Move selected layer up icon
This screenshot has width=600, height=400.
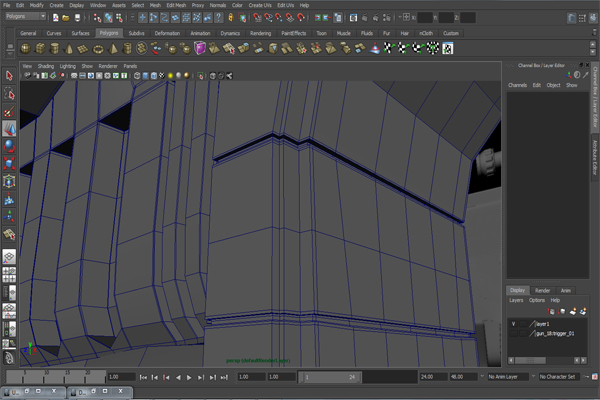click(551, 312)
